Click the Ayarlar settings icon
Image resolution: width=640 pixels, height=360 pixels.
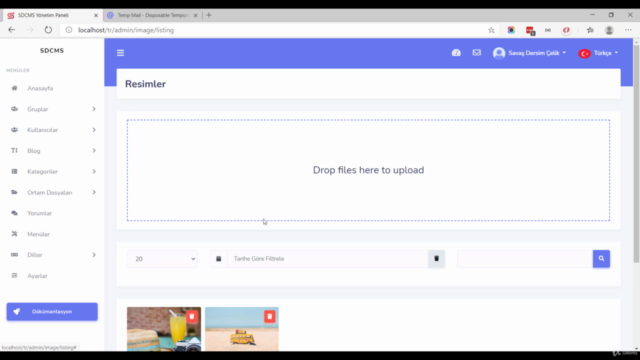(14, 276)
